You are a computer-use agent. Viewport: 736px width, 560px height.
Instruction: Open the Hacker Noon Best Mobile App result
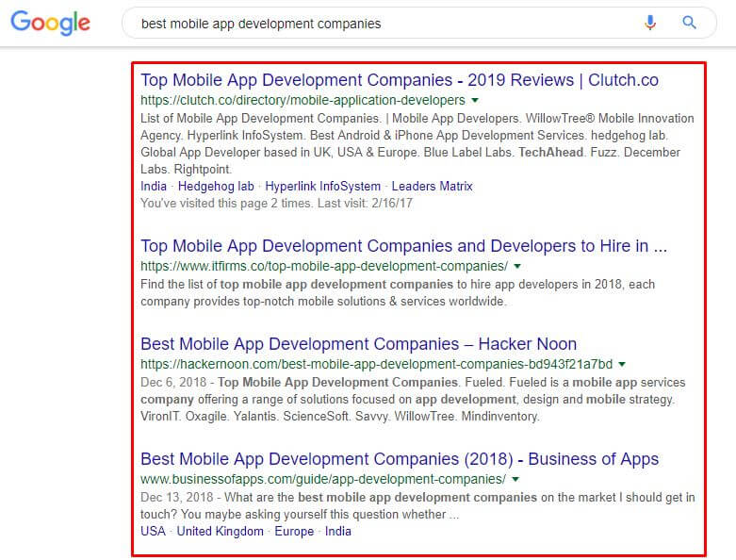[x=359, y=344]
